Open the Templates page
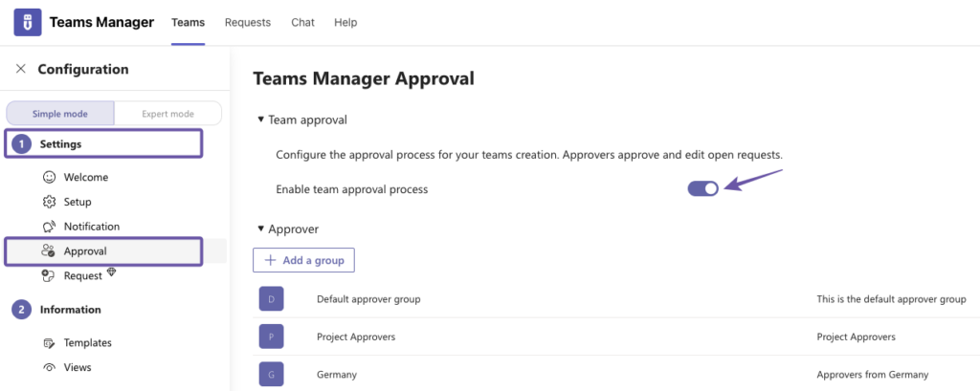 pos(87,343)
